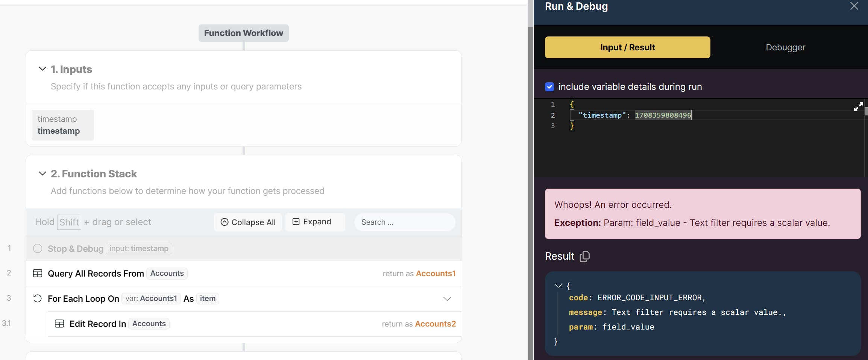Click the workflow vertical scrollbar
The width and height of the screenshot is (868, 360).
(x=530, y=188)
